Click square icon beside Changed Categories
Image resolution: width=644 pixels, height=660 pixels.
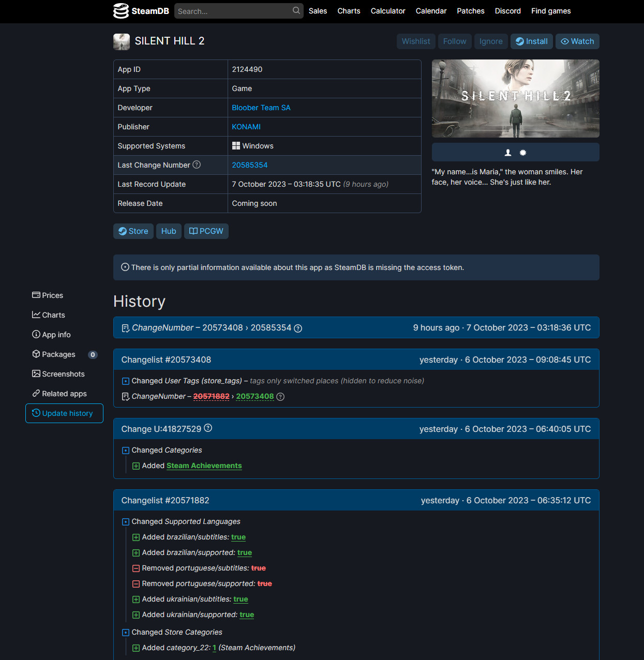[x=126, y=451]
